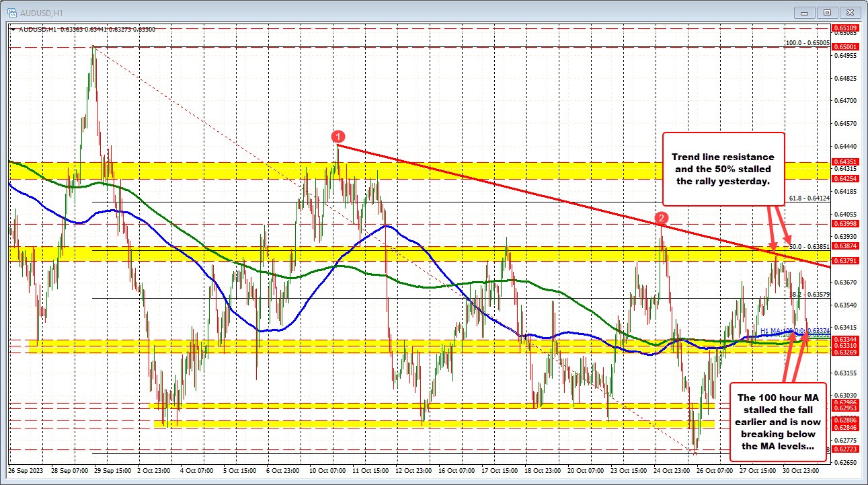Select the highlighted current price label 0.63344
This screenshot has height=485, width=868.
[845, 340]
